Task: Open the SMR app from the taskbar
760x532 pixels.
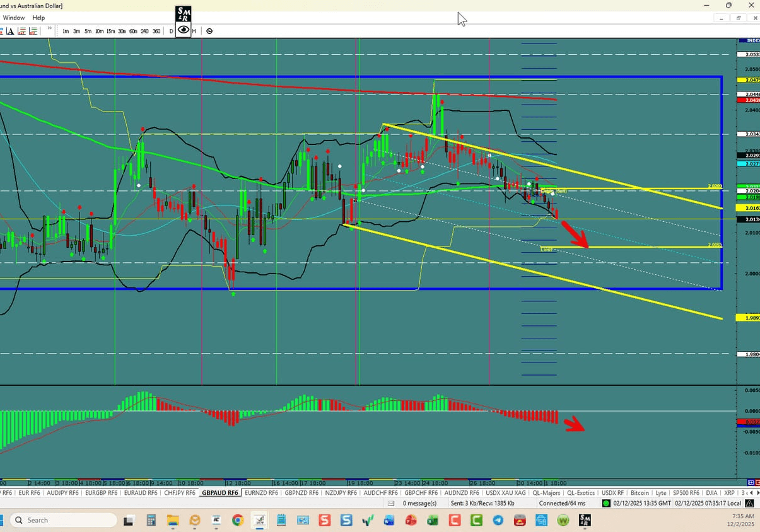Action: [x=584, y=520]
